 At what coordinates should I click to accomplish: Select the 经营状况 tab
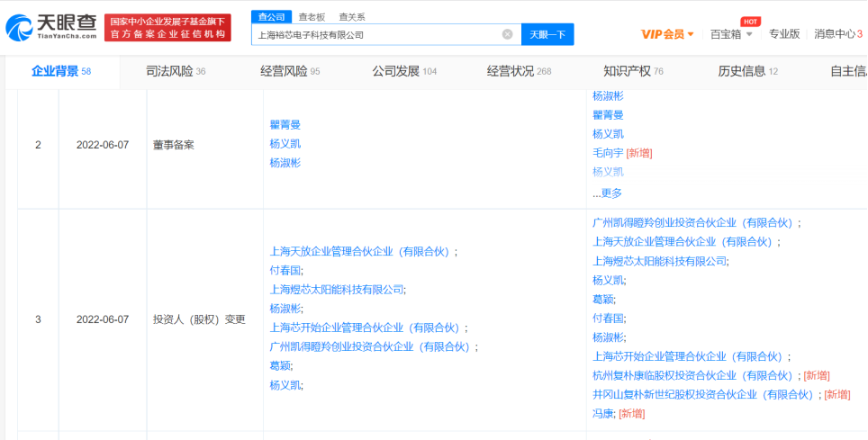pos(520,71)
